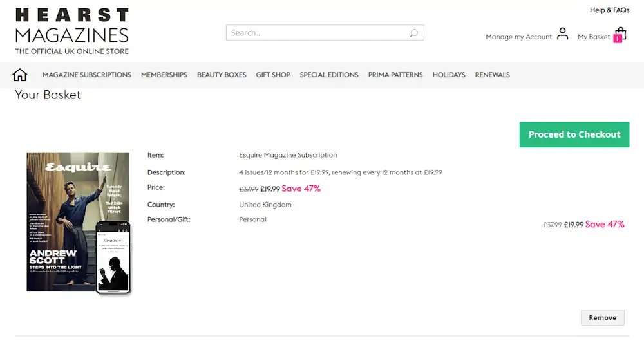Go to Beauty Boxes section

coord(222,75)
